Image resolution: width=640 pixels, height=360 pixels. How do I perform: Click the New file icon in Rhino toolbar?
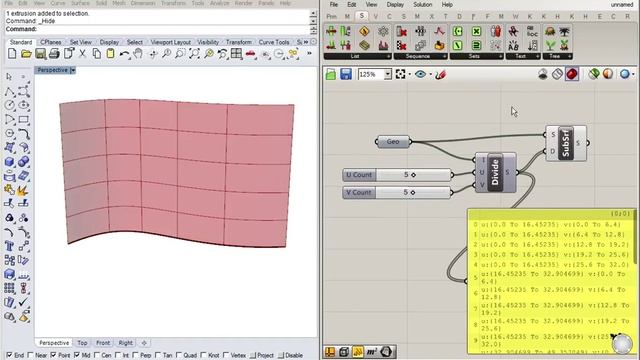pyautogui.click(x=12, y=53)
